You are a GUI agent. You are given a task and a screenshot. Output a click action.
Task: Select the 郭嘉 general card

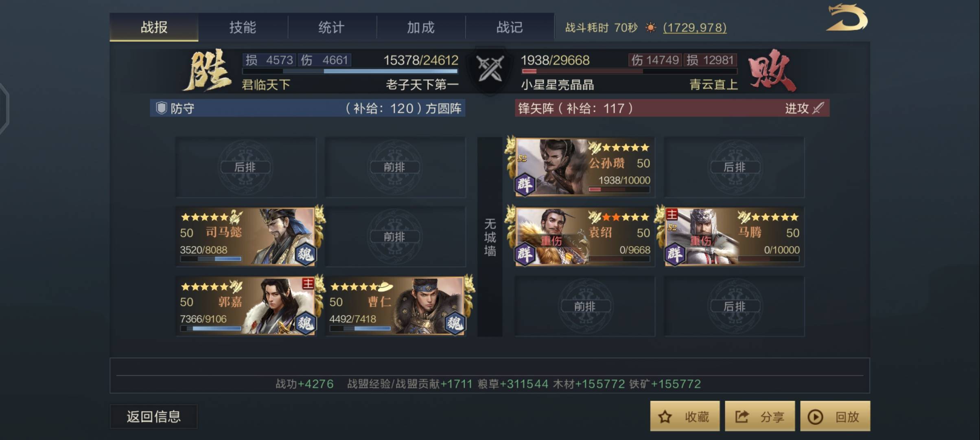tap(246, 306)
